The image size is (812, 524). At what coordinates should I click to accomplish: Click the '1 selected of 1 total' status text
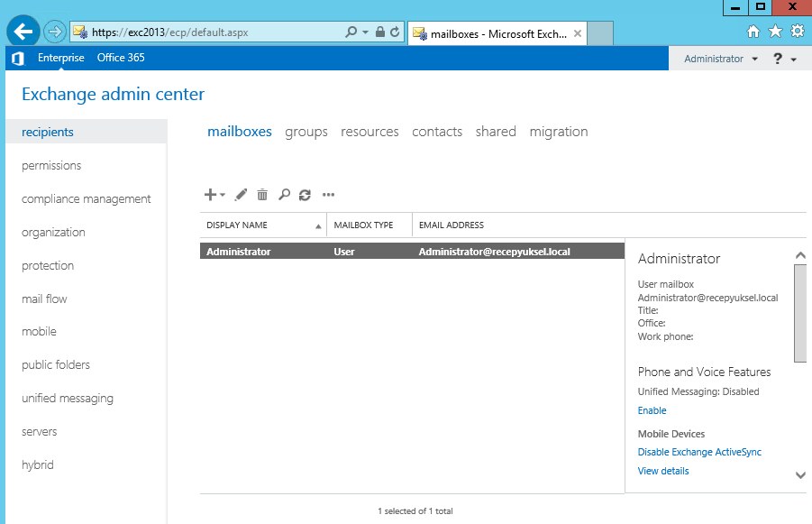point(415,511)
